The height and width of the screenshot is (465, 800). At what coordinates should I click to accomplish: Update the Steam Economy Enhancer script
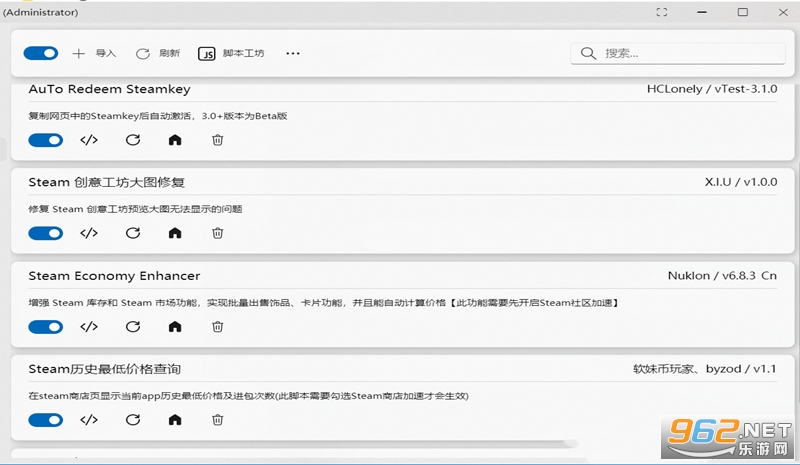pyautogui.click(x=133, y=327)
